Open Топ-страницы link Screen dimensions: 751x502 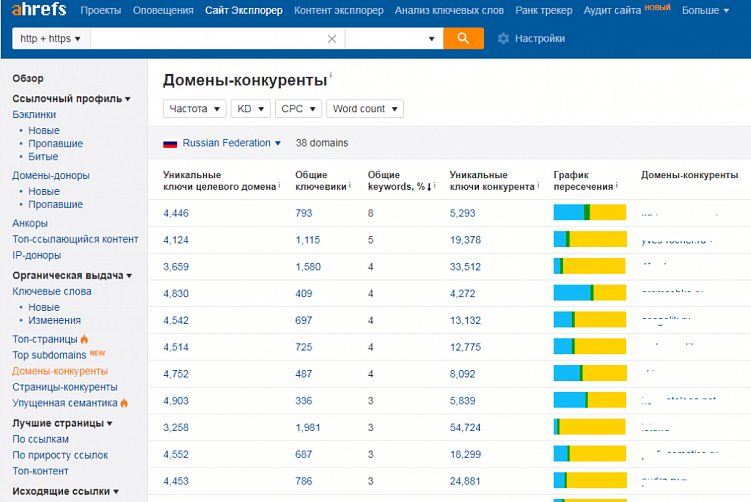(45, 339)
